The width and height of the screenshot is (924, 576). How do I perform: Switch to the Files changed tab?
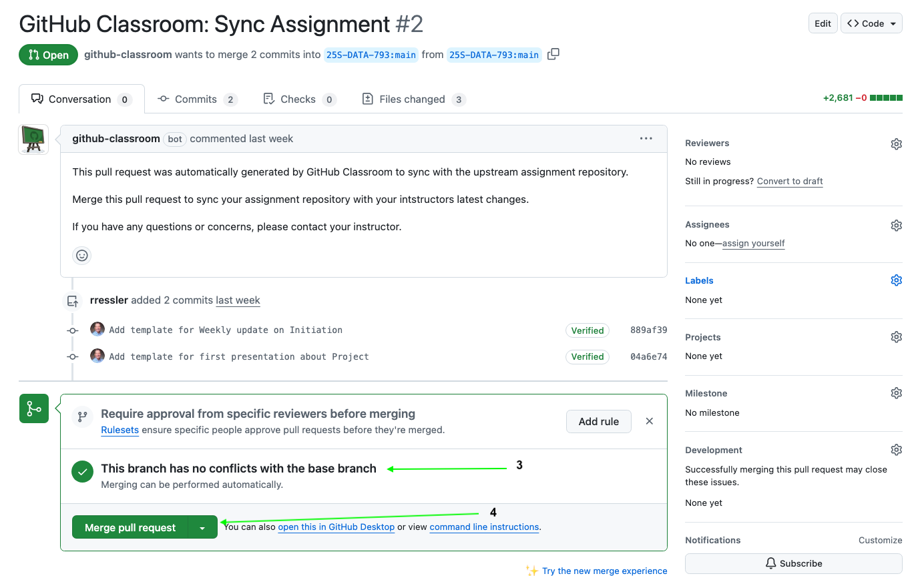[413, 99]
